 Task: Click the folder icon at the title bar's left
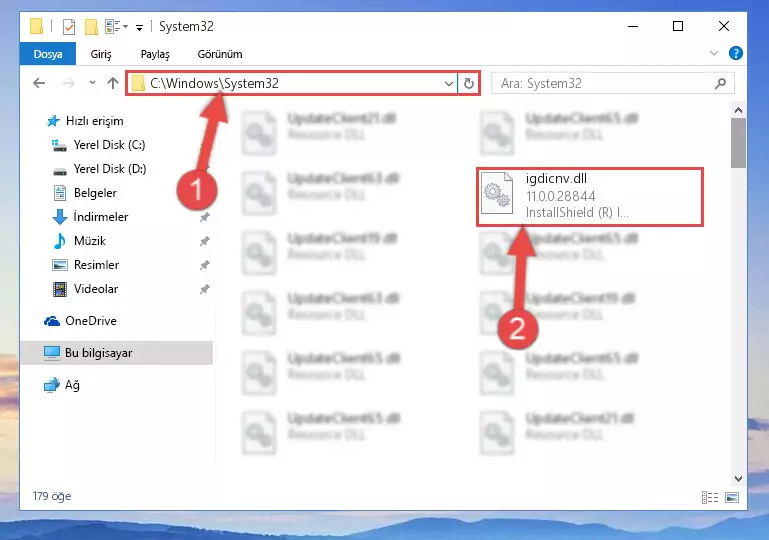click(x=36, y=26)
